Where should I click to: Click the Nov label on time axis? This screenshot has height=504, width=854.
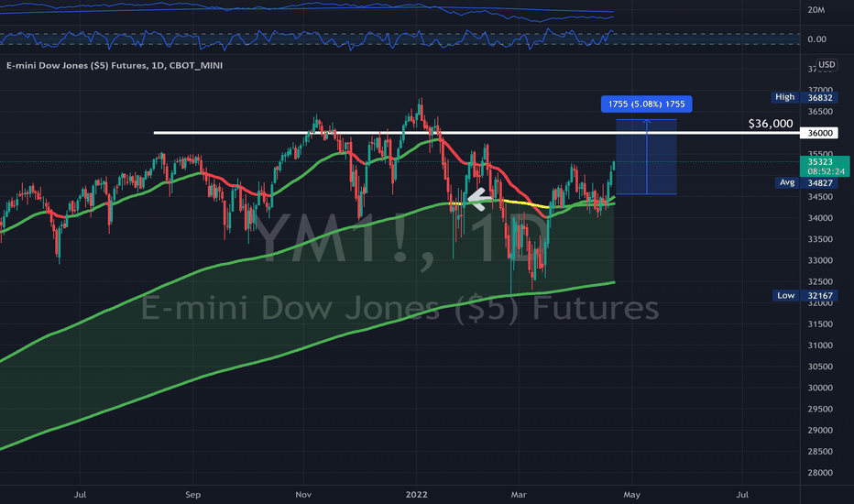(303, 495)
